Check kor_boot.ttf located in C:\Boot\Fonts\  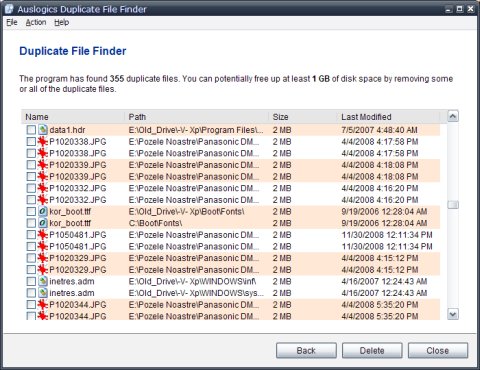31,223
